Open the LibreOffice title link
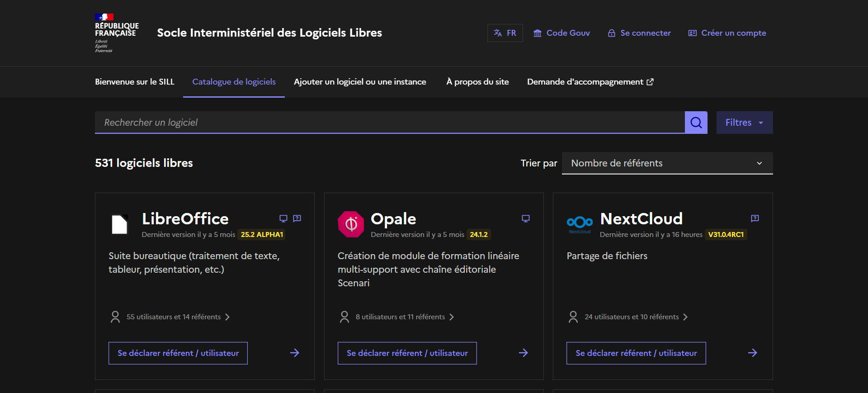Viewport: 868px width, 393px height. coord(185,219)
